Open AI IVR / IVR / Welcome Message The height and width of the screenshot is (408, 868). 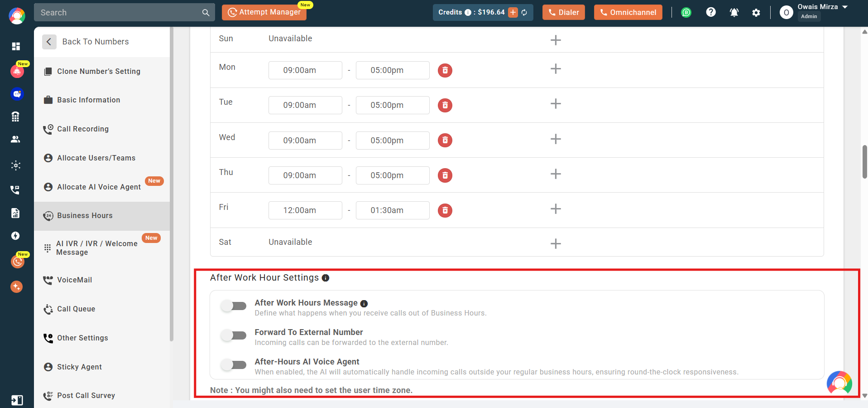tap(102, 248)
